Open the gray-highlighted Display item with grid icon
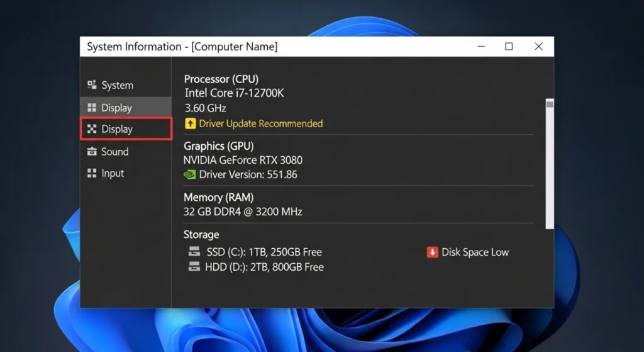 click(x=126, y=107)
